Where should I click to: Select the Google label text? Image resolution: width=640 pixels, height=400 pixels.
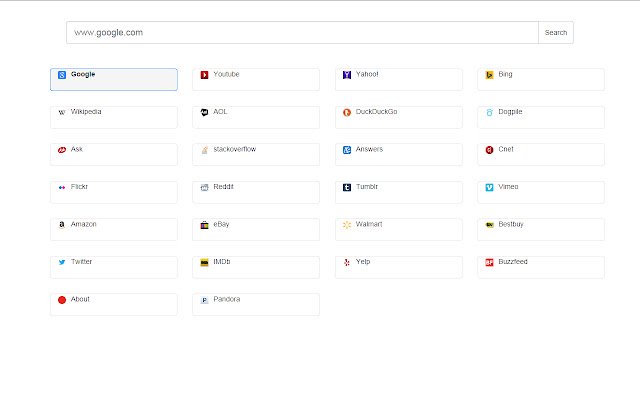click(83, 74)
